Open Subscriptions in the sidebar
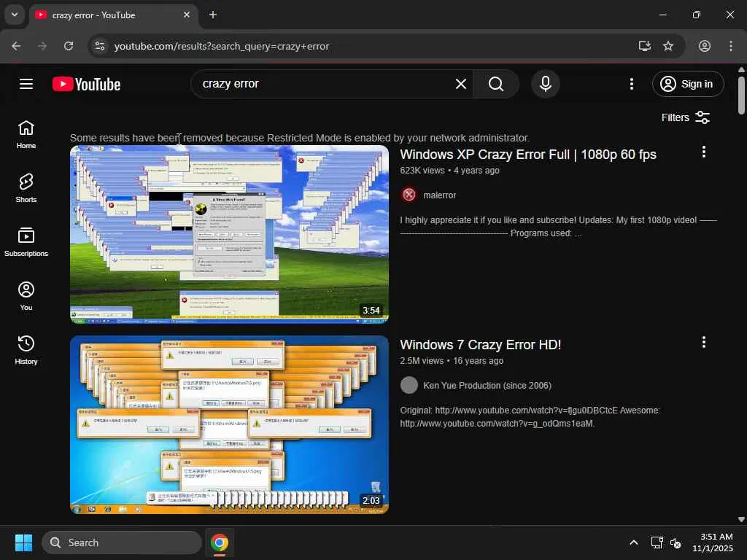The width and height of the screenshot is (747, 560). click(26, 242)
